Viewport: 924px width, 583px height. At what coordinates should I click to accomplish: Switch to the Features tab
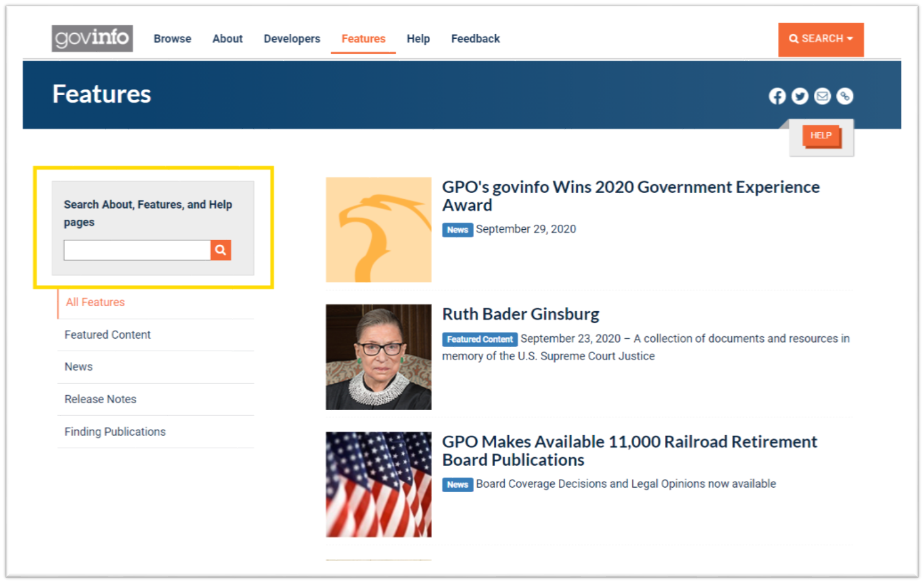363,38
